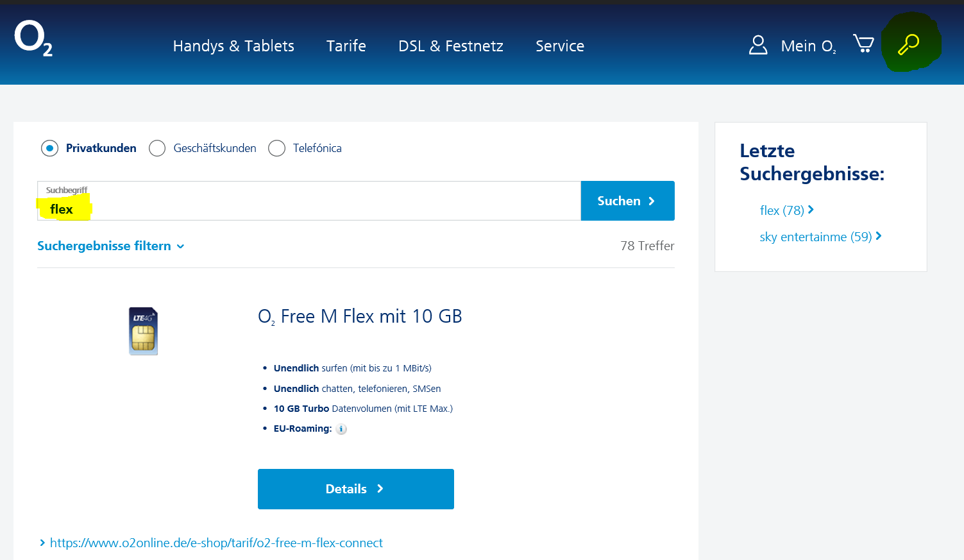Open recent search flex (78)
The image size is (964, 560).
[x=787, y=210]
